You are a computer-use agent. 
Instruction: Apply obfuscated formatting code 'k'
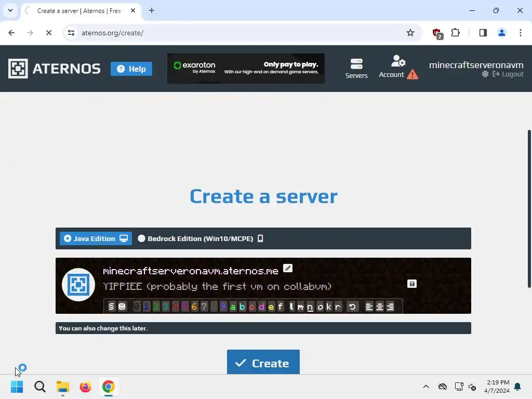(x=329, y=307)
